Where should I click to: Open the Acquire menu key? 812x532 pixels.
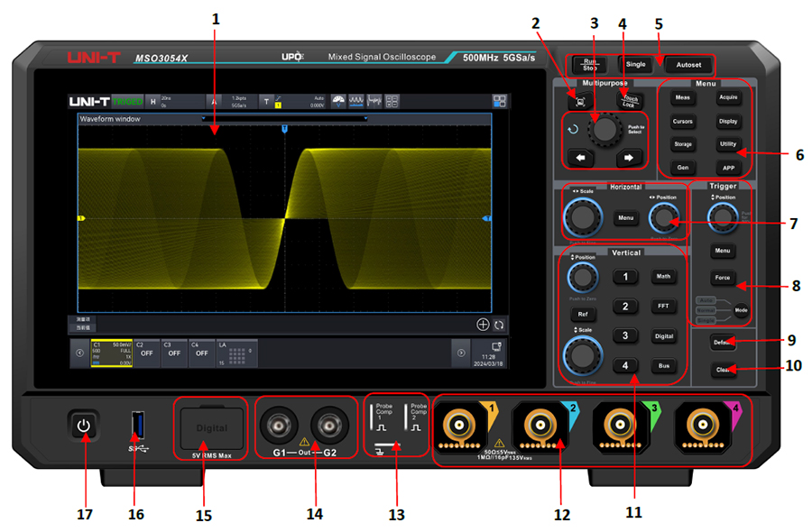point(728,97)
